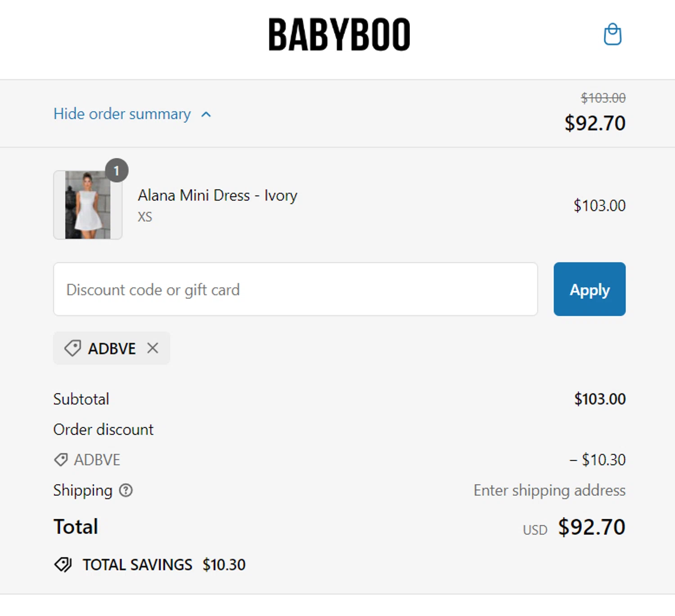Click tag icon beside ADBVE order discount

pyautogui.click(x=61, y=459)
